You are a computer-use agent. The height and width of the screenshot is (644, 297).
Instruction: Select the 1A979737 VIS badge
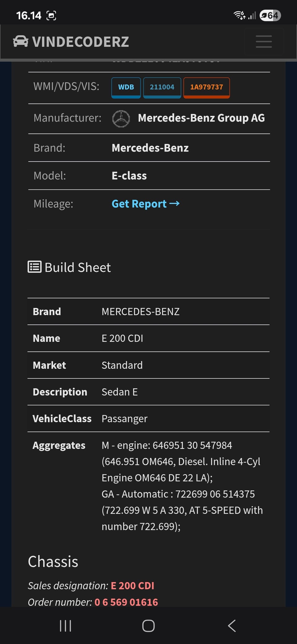point(207,88)
